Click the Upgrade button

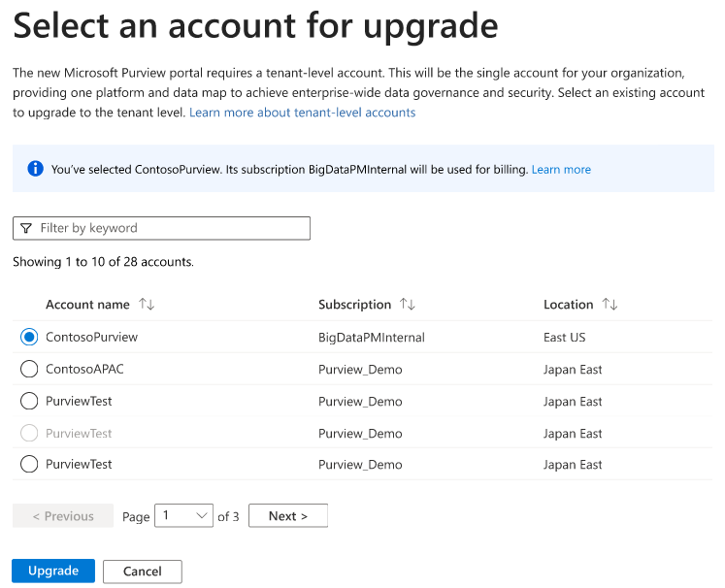[x=53, y=571]
